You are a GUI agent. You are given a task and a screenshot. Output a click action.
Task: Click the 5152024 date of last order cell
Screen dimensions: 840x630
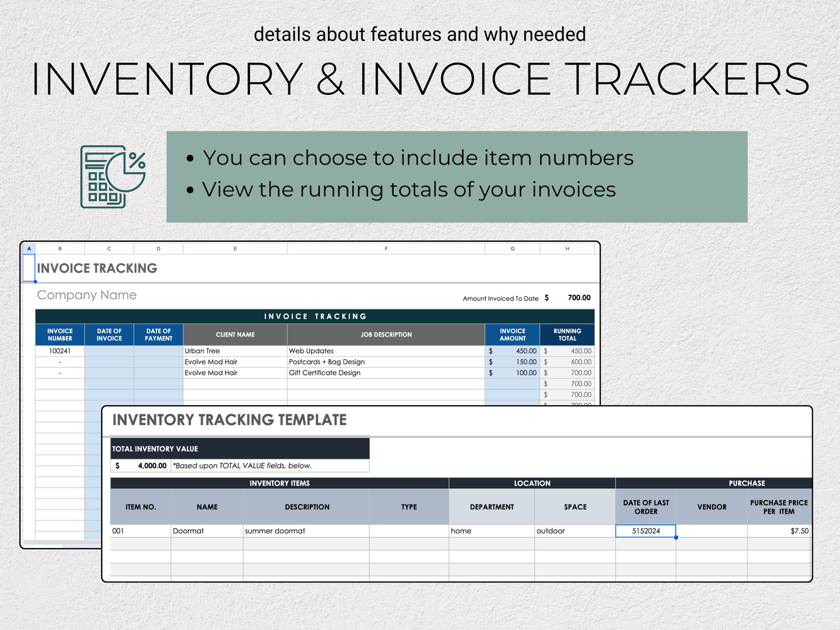tap(646, 531)
